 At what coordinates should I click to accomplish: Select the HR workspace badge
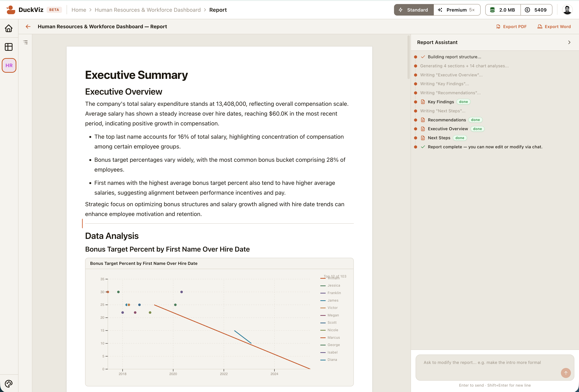point(9,65)
